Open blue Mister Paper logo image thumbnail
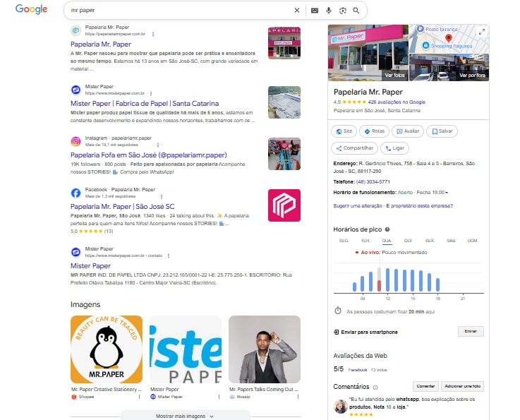This screenshot has width=520, height=420. click(186, 349)
